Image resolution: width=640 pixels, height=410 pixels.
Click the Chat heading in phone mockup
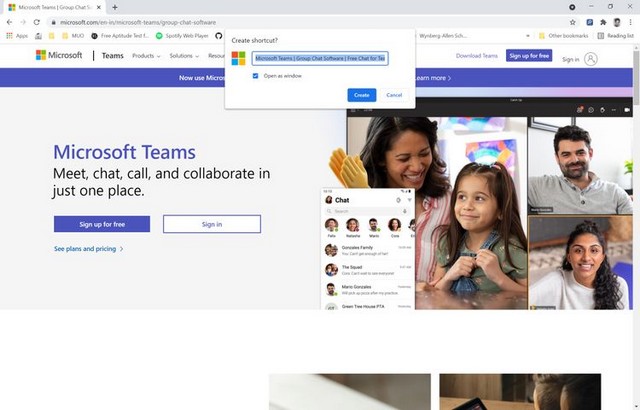click(342, 200)
